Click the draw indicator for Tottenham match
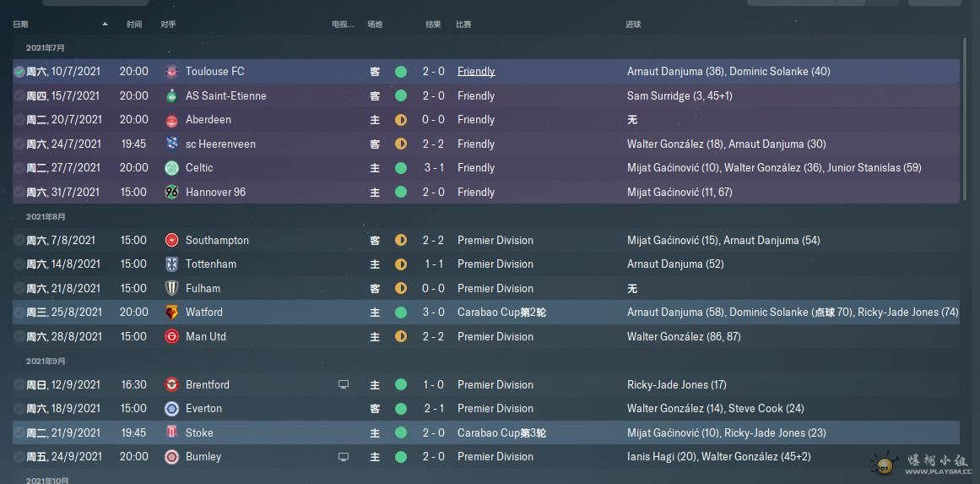 [x=401, y=264]
